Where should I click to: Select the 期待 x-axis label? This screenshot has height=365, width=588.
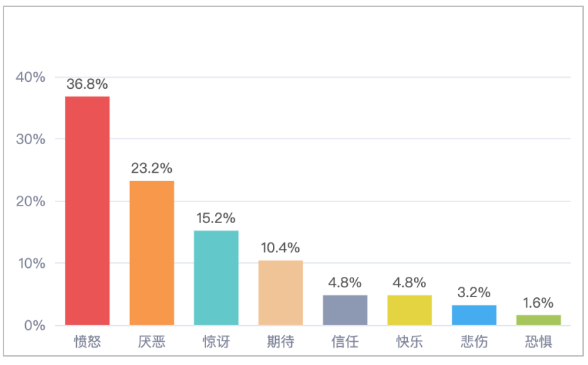click(x=280, y=343)
